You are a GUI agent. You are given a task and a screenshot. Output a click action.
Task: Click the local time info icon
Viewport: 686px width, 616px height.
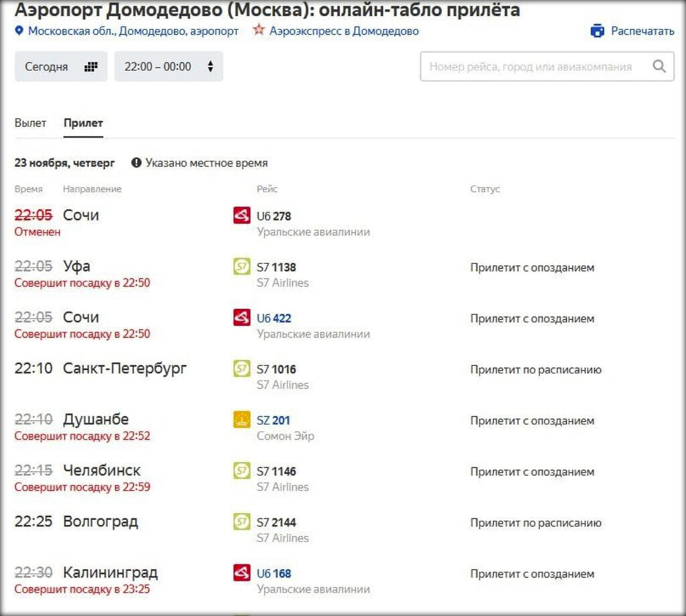(136, 163)
